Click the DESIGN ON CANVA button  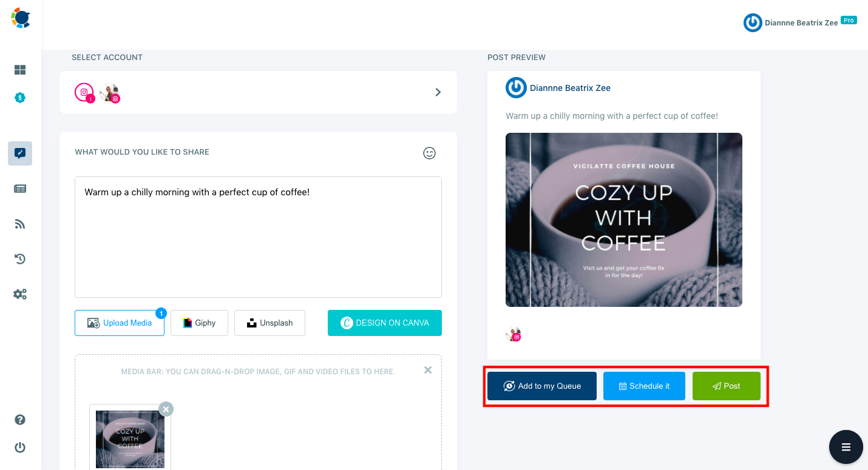coord(384,323)
